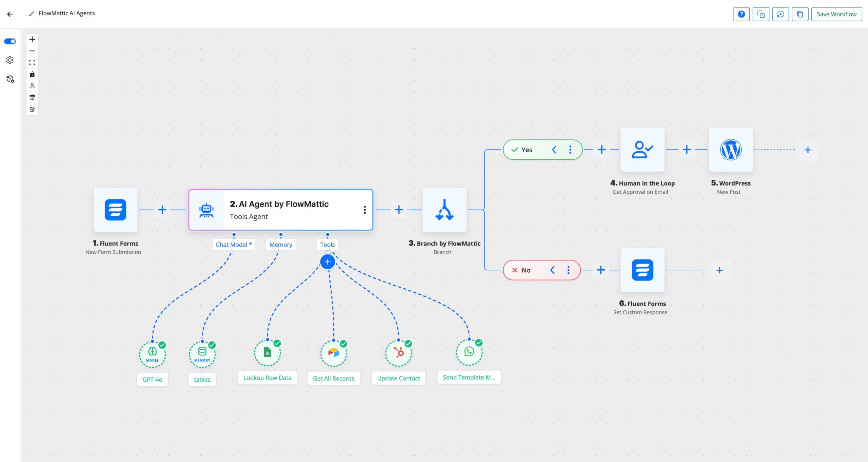868x462 pixels.
Task: Lock the canvas position
Action: click(32, 74)
